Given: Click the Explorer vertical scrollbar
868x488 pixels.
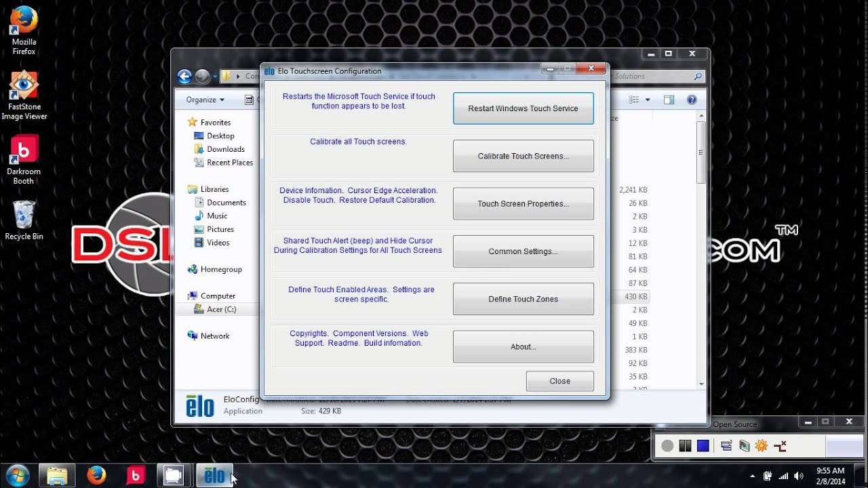Looking at the screenshot, I should (x=701, y=152).
